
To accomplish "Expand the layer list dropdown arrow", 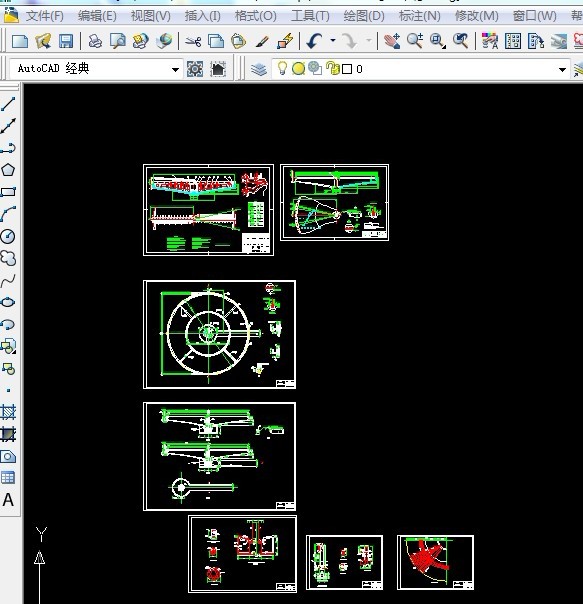I will [562, 70].
